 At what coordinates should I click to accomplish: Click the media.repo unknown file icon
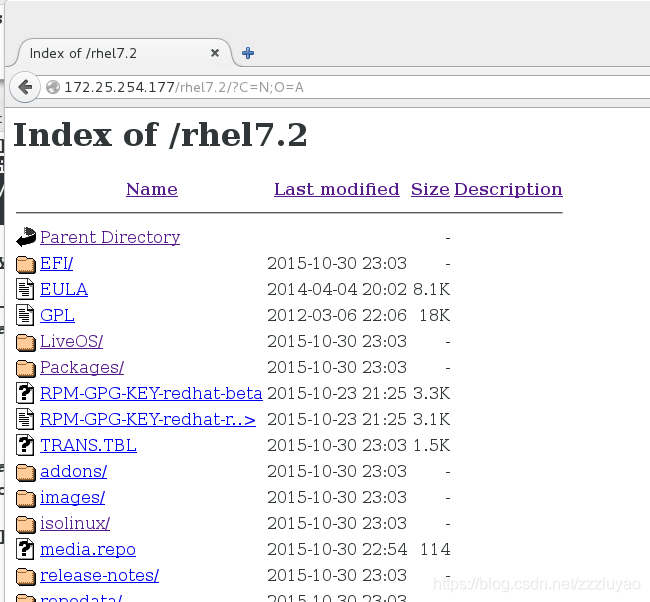[25, 549]
